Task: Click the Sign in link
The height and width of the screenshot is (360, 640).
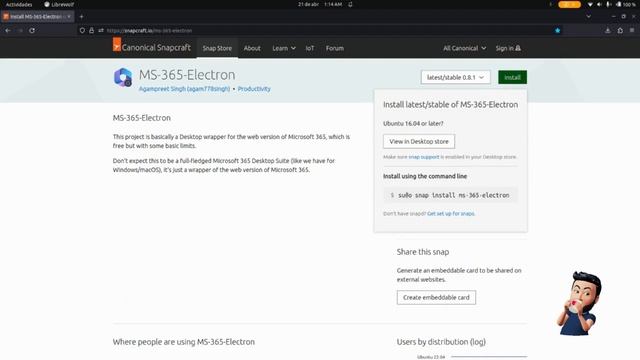Action: point(508,48)
